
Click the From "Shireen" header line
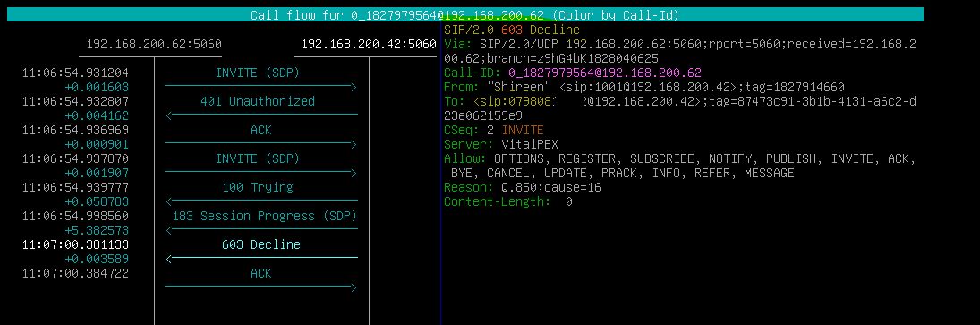click(x=644, y=88)
